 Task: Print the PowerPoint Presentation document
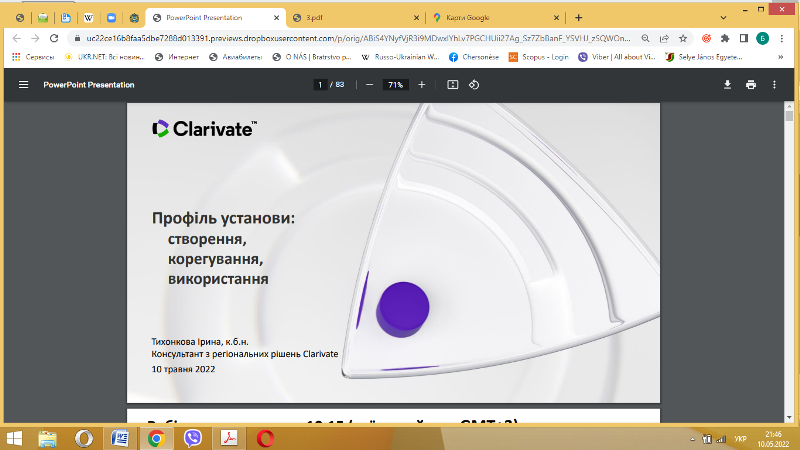click(751, 85)
